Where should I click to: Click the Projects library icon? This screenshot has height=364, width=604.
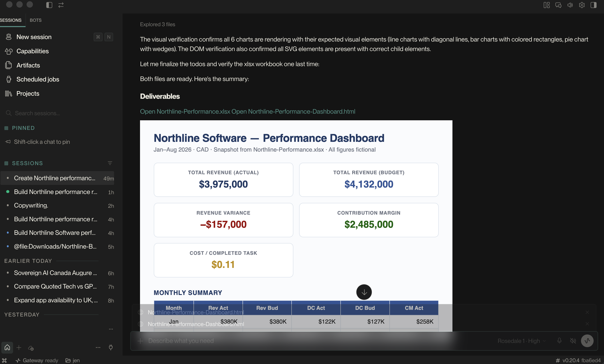pyautogui.click(x=9, y=93)
